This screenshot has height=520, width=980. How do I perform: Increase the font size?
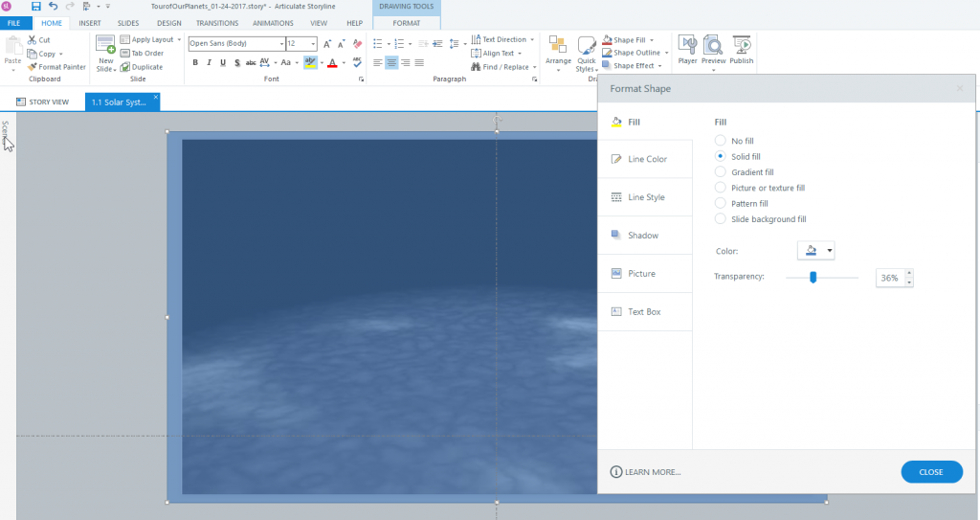pyautogui.click(x=327, y=44)
